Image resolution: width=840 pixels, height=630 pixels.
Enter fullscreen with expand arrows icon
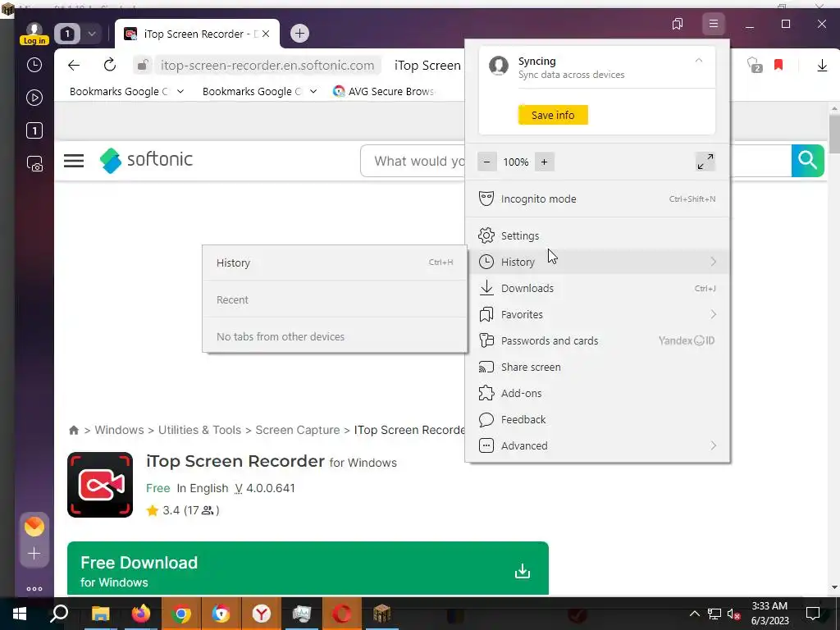705,162
